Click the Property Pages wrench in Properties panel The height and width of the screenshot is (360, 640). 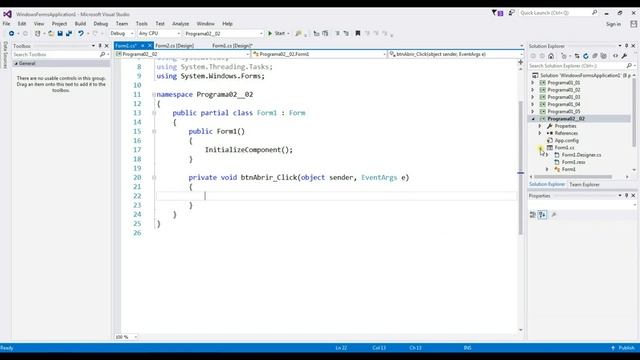[x=553, y=215]
